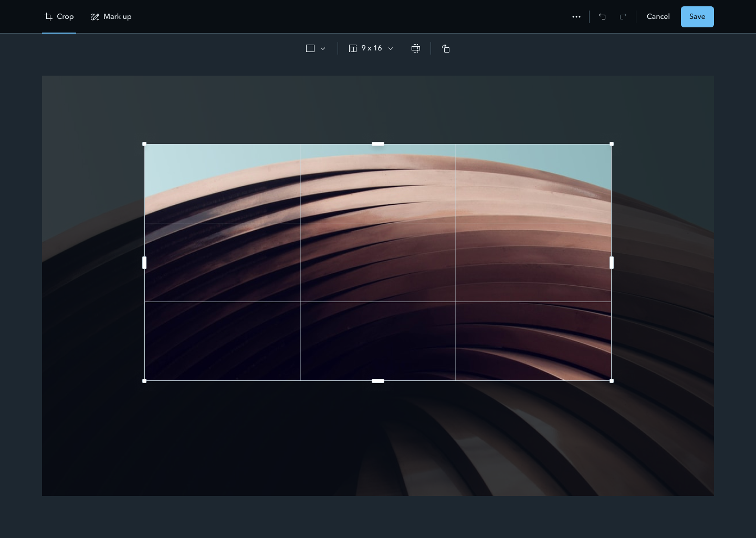Screen dimensions: 756x538
Task: Switch to the Mark up tab
Action: point(111,16)
